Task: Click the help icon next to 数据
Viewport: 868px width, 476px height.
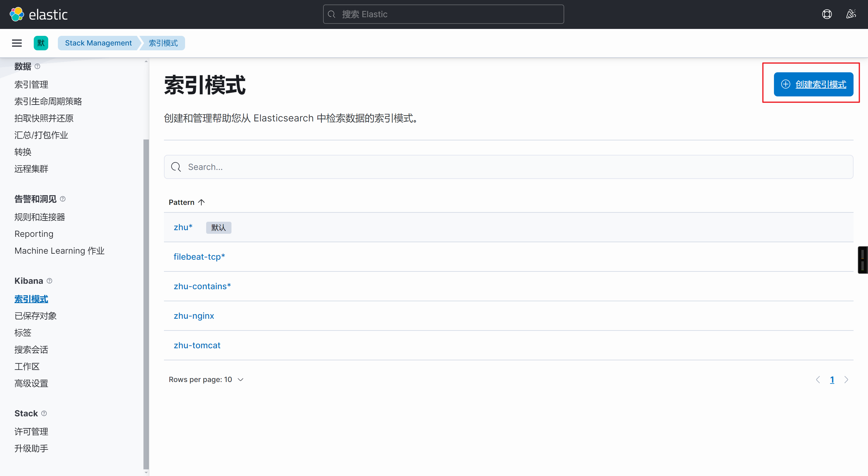Action: point(37,66)
